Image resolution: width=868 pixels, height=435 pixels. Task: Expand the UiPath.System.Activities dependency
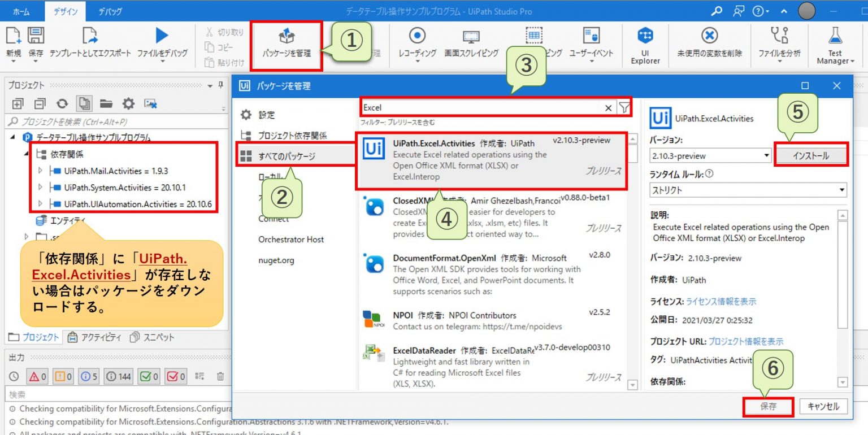40,187
